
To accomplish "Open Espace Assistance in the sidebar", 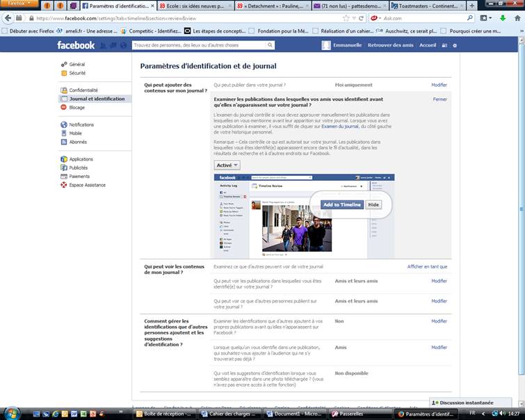I will tap(87, 185).
